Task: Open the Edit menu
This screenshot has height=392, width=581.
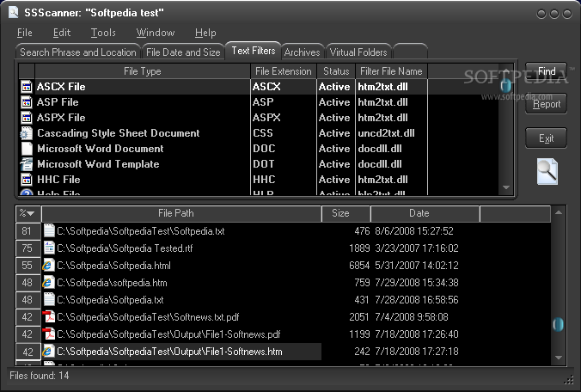Action: pos(62,33)
